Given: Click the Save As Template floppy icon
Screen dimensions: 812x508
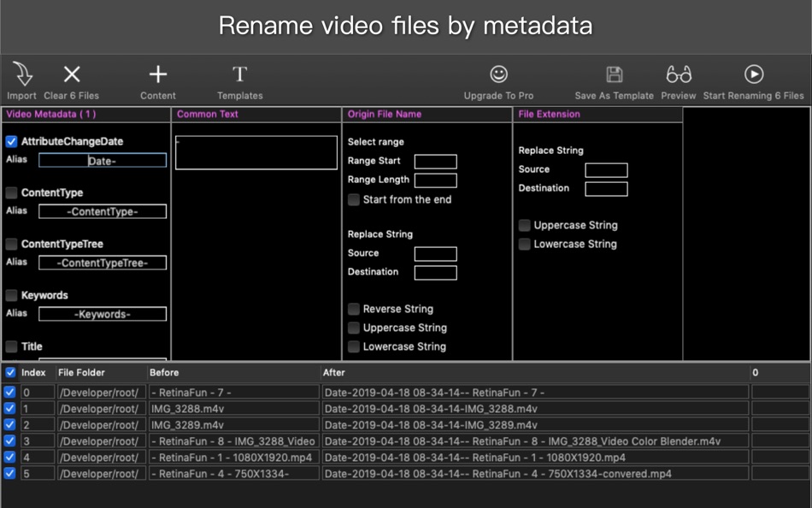Looking at the screenshot, I should (615, 74).
